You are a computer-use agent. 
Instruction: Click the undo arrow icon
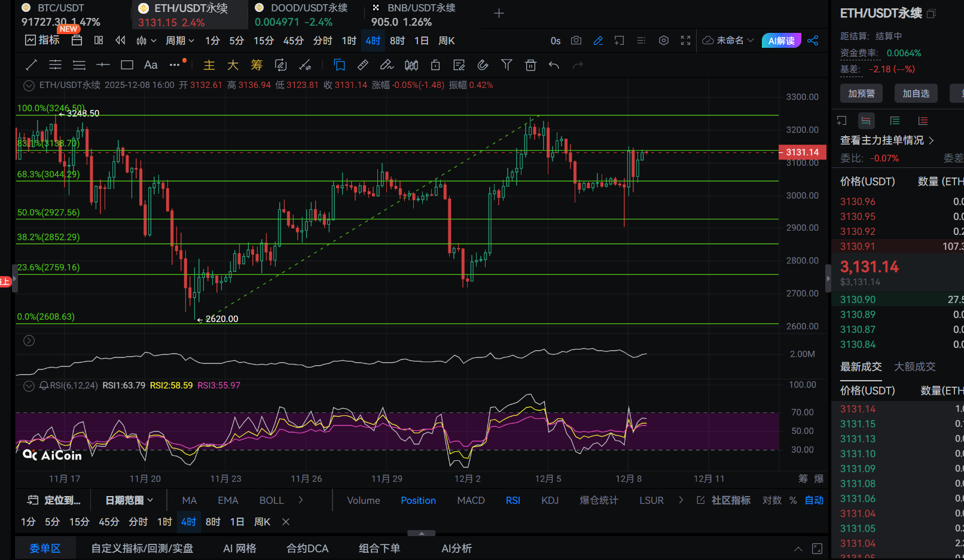point(554,65)
